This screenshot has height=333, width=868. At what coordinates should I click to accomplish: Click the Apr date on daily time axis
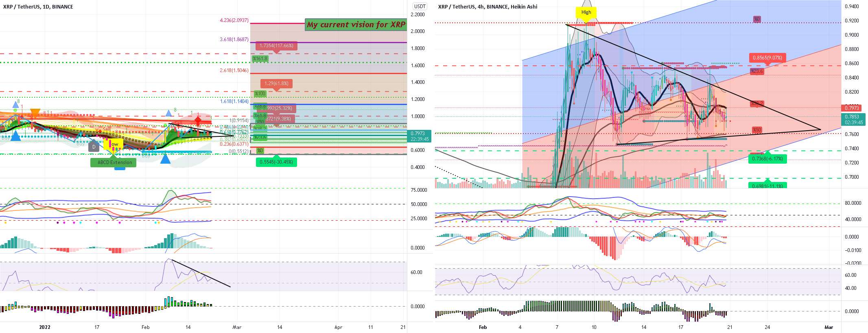339,327
